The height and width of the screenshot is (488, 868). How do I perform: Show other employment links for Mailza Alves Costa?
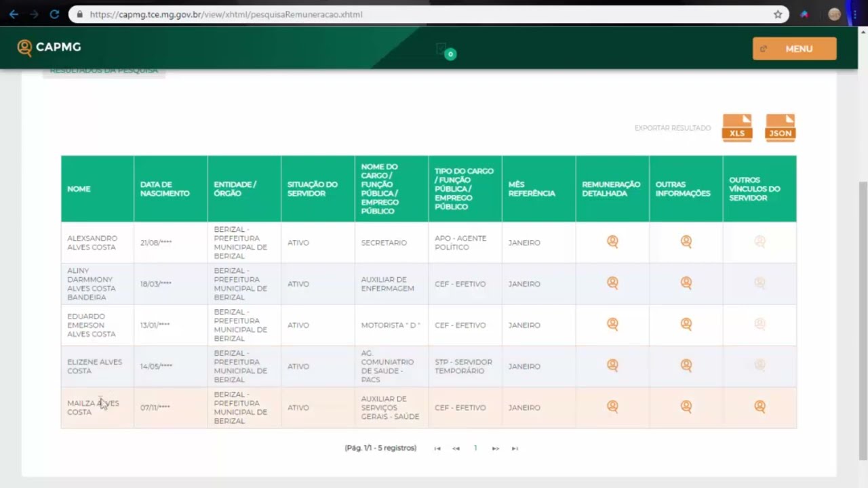(x=759, y=407)
